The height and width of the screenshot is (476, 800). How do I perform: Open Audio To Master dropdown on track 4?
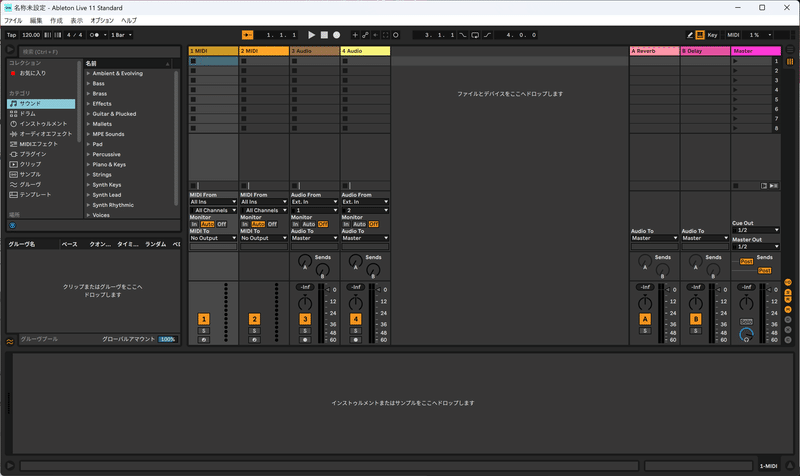coord(365,238)
